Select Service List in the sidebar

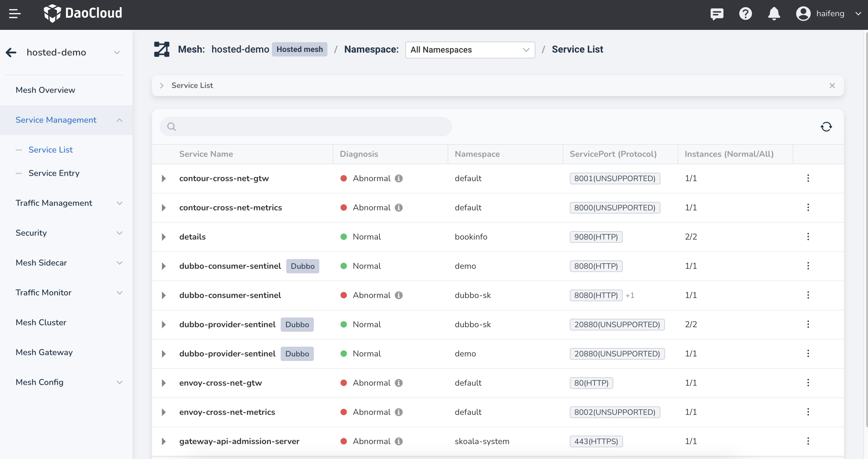pyautogui.click(x=51, y=150)
